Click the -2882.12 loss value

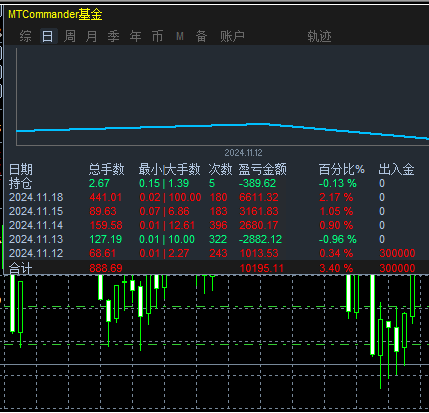(260, 239)
